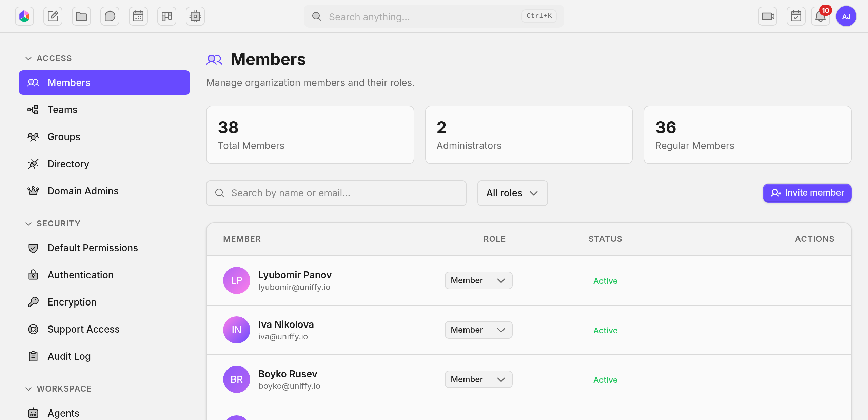Focus Search by name or email field
This screenshot has width=868, height=420.
tap(336, 193)
